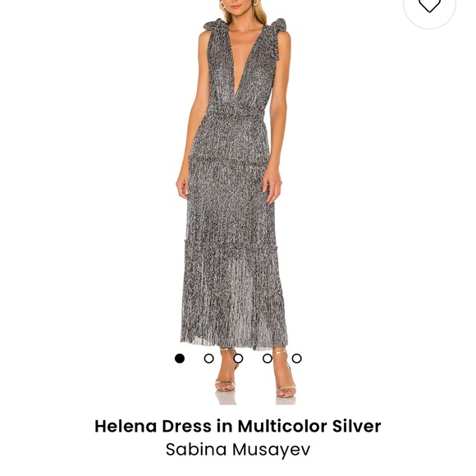Open the Sabina Musayev brand link
This screenshot has height=476, width=476.
pos(238,449)
